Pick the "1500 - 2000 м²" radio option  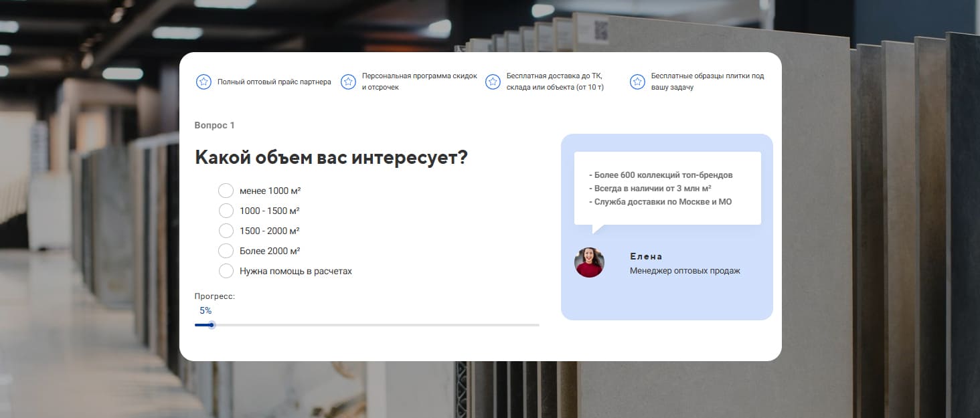226,231
